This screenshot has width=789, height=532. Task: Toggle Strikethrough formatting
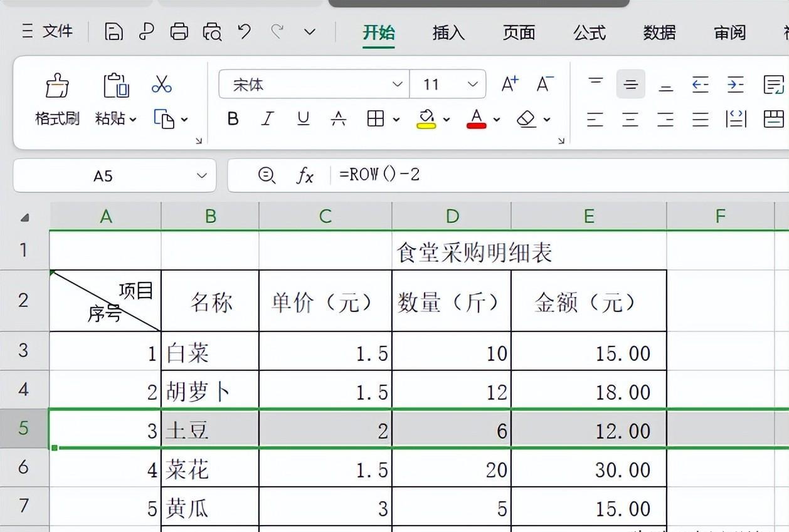339,118
